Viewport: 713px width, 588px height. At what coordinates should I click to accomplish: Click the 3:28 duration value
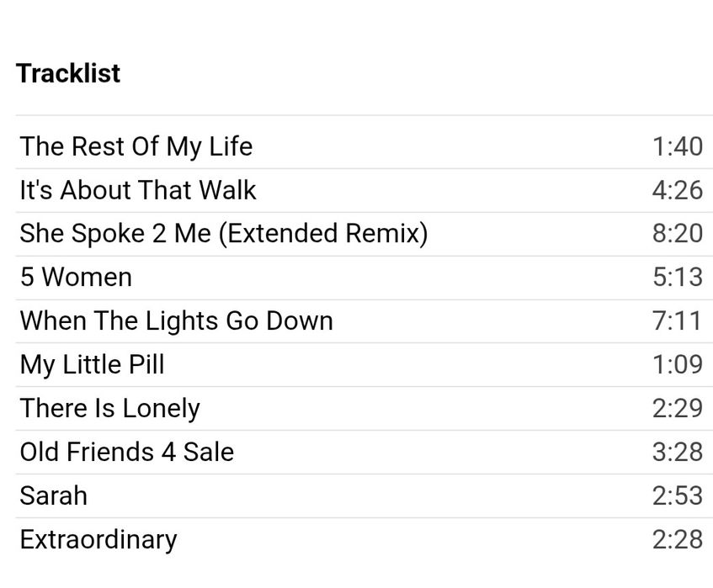(x=677, y=452)
